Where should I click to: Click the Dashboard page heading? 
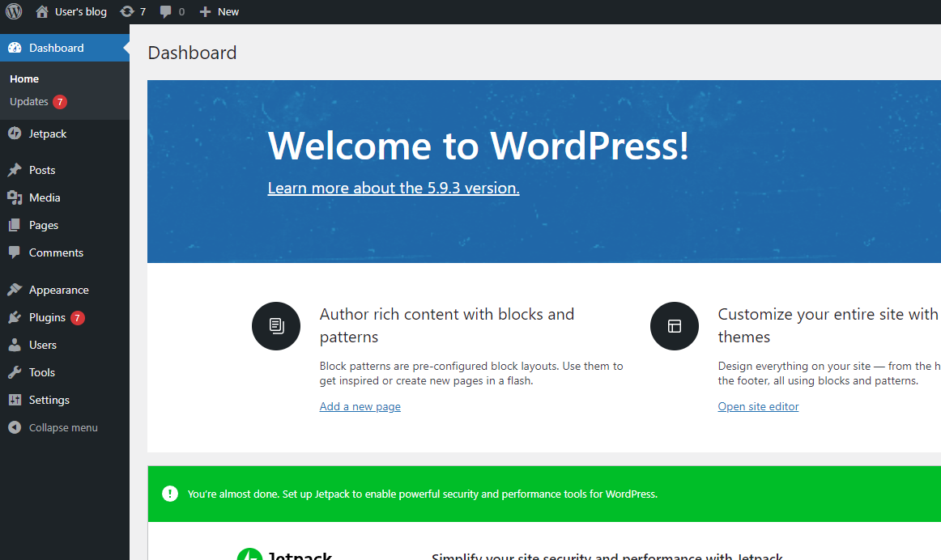click(192, 53)
